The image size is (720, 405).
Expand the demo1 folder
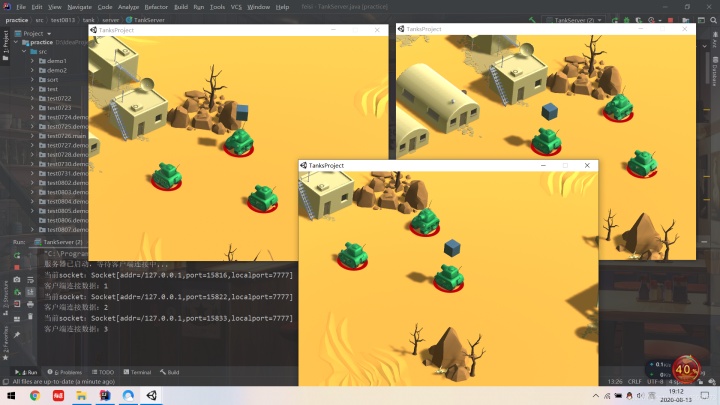(32, 61)
